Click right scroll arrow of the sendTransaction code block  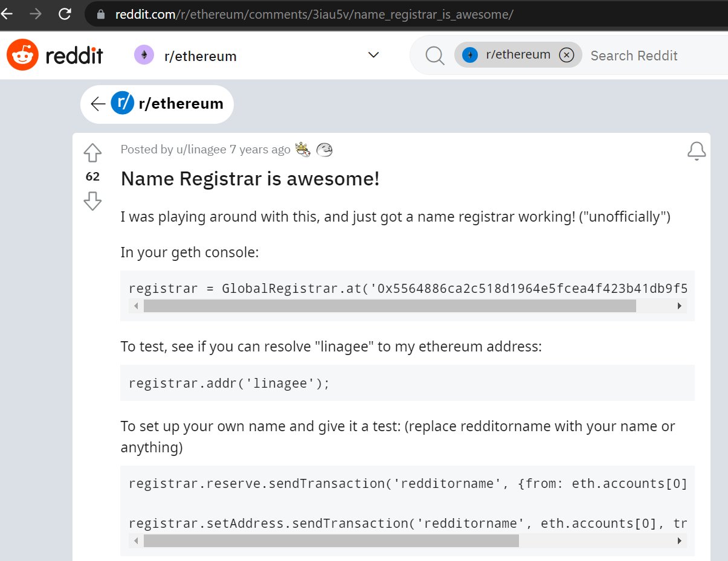point(680,540)
